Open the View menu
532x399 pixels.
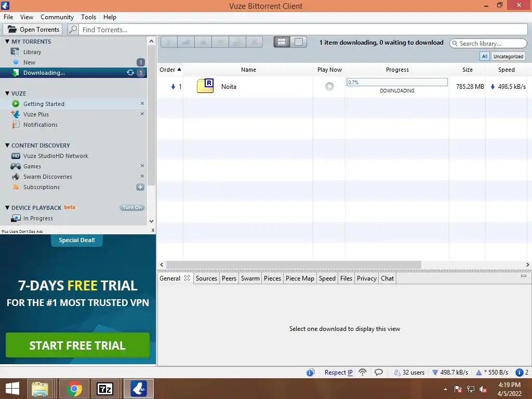click(x=26, y=17)
